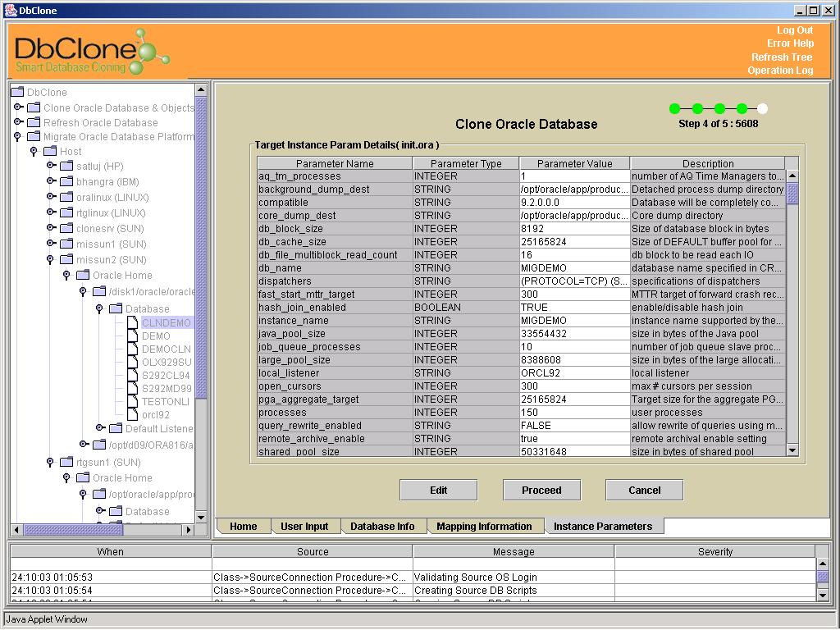Click the Parameter Value column header

(x=575, y=163)
